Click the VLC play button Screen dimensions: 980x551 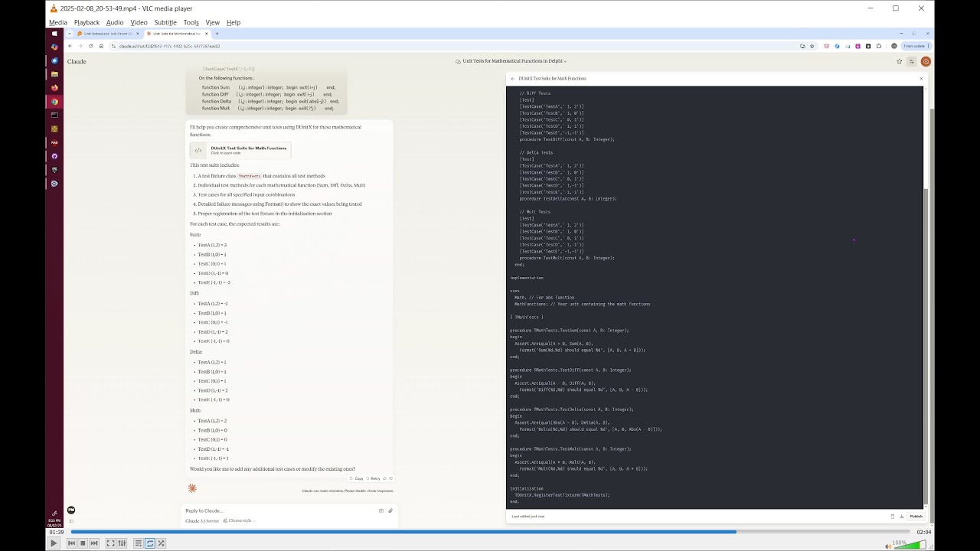(54, 543)
